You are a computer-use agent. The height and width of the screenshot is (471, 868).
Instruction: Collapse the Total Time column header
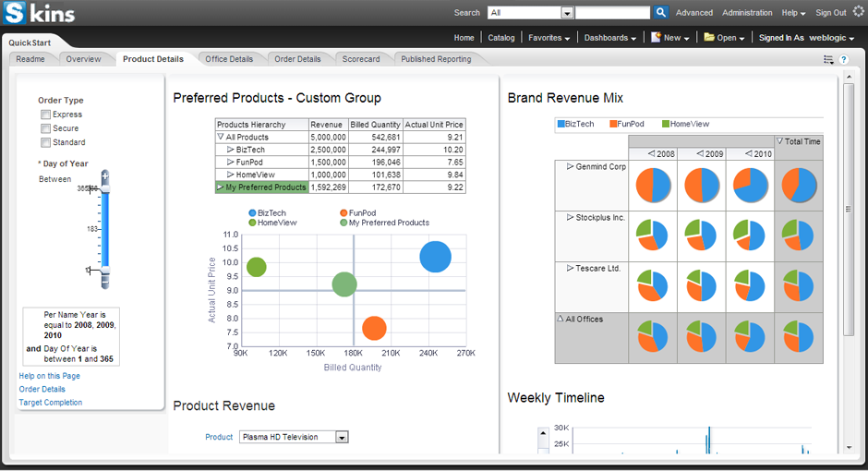(780, 141)
